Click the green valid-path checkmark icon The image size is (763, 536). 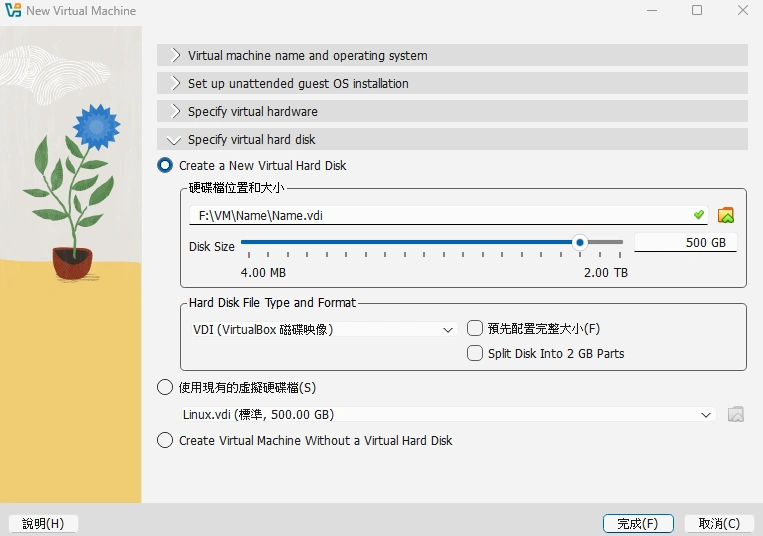pos(699,215)
